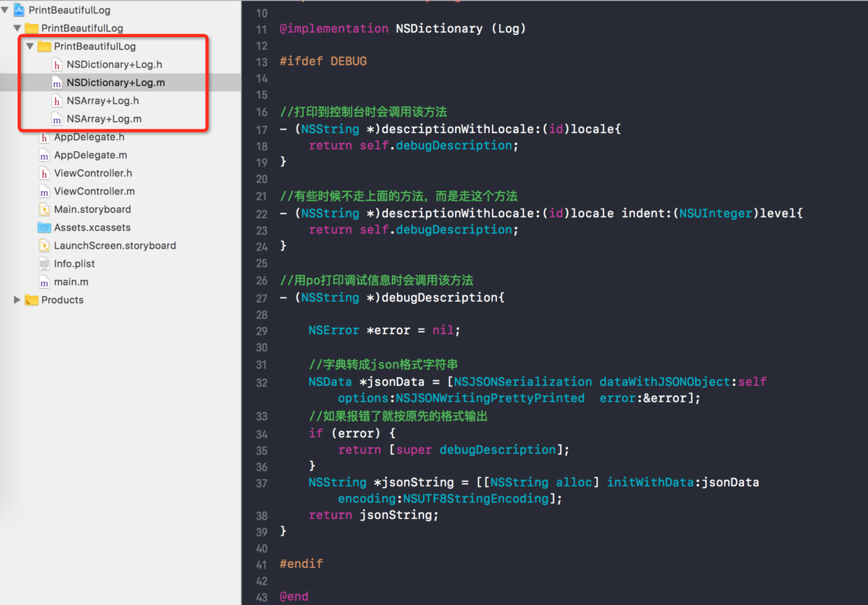Select Assets.xcassets catalog

click(x=92, y=228)
